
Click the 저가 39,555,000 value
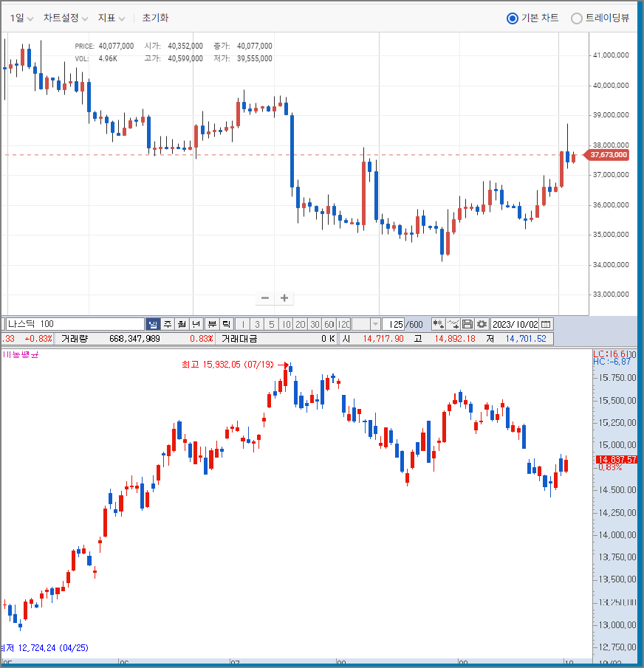click(255, 58)
